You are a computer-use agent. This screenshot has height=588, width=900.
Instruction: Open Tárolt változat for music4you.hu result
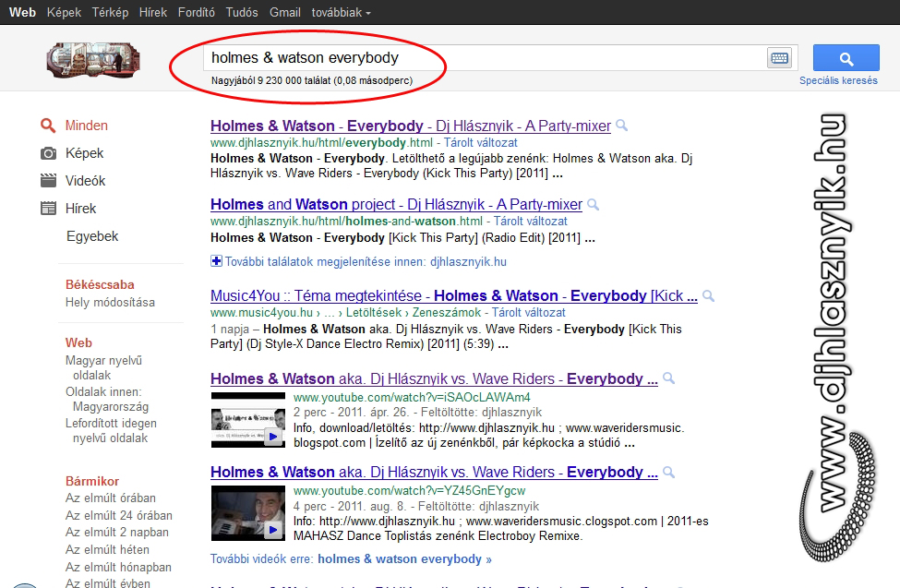coord(529,312)
